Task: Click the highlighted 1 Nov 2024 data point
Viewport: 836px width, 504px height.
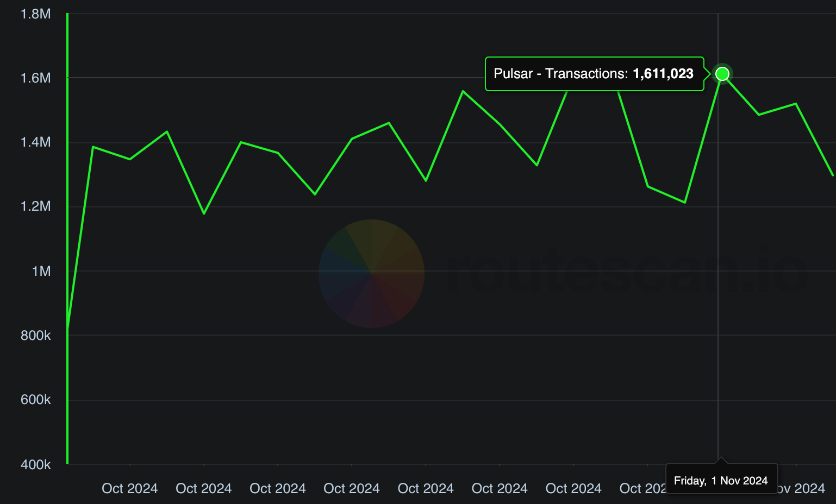Action: click(722, 73)
